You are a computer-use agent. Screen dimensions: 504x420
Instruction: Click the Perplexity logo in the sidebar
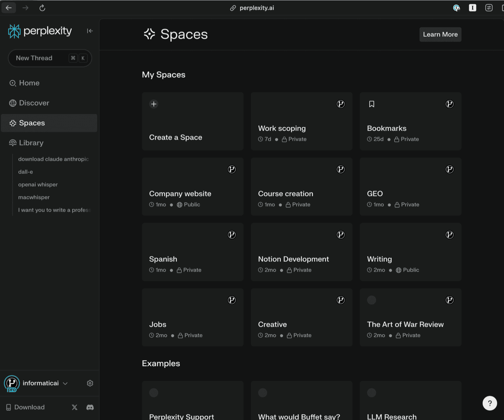[x=40, y=31]
